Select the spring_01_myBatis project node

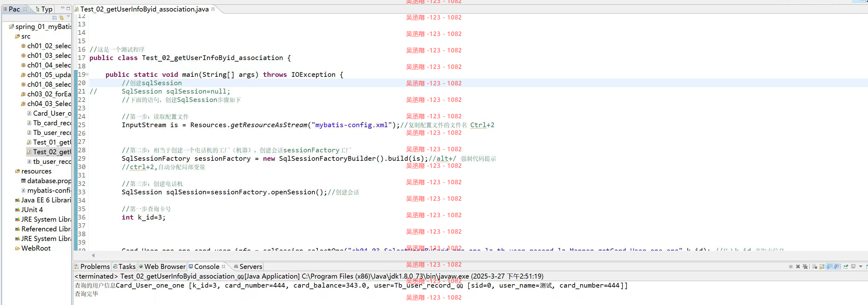[40, 27]
